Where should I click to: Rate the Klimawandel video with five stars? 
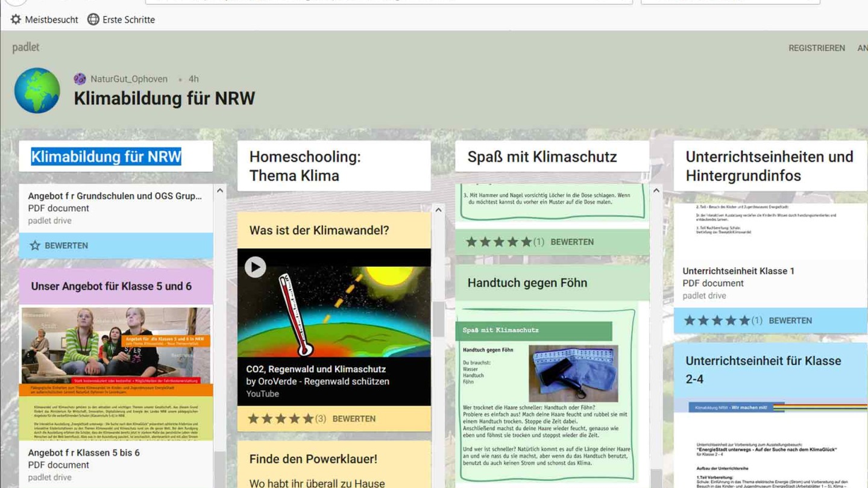coord(308,418)
